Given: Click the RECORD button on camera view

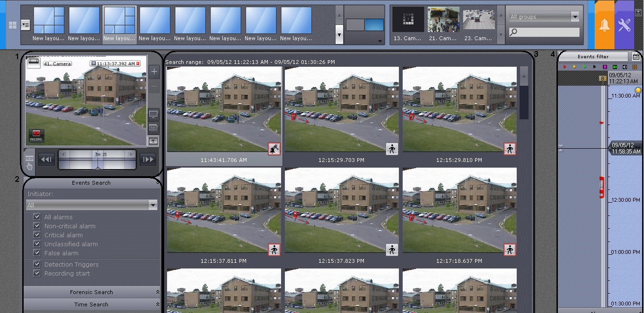Looking at the screenshot, I should click(x=36, y=135).
